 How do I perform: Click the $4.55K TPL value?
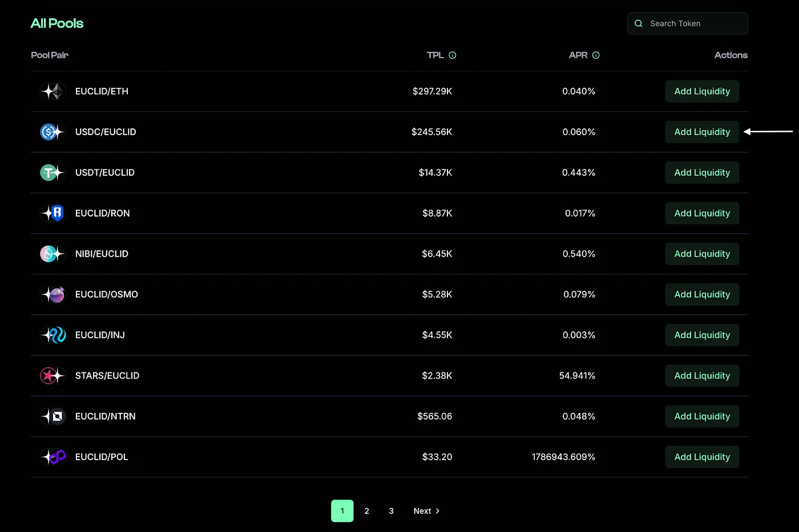[x=437, y=335]
